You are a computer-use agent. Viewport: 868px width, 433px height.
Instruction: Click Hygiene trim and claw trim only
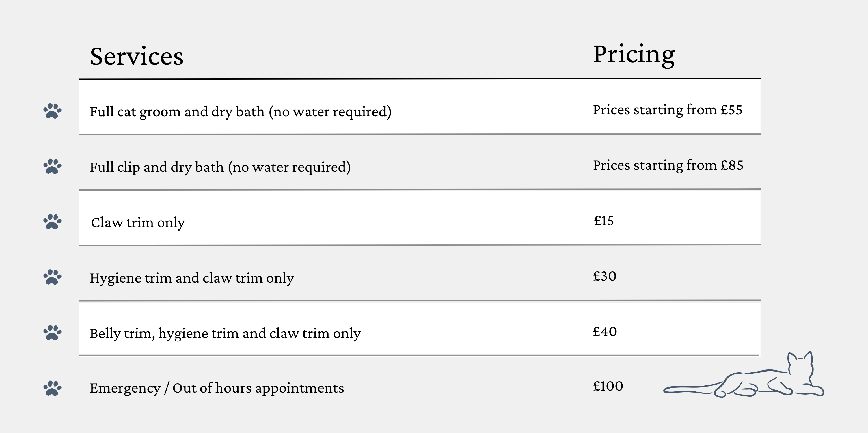[x=191, y=278]
